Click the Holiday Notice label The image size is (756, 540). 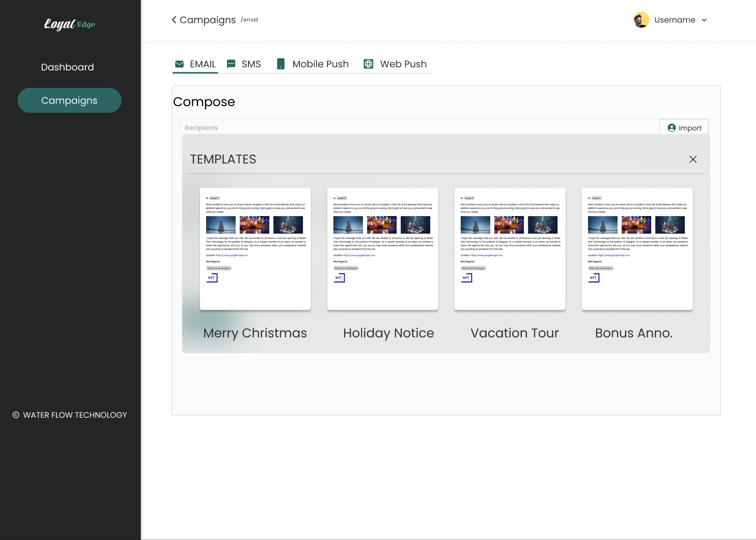click(389, 333)
